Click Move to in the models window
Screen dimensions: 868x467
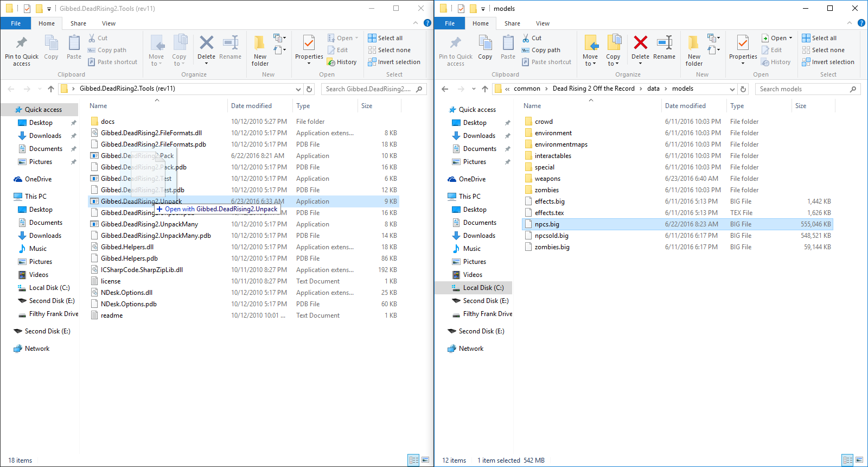coord(590,51)
